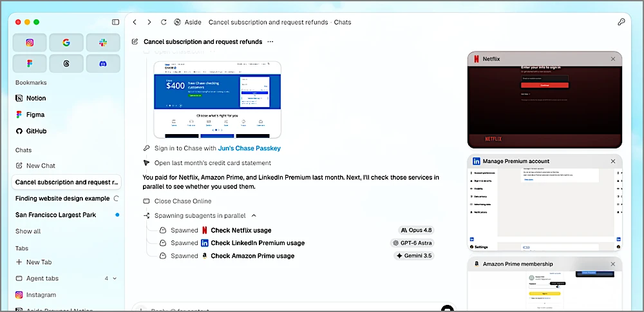The image size is (644, 312).
Task: Click the edit icon beside chat title
Action: (135, 41)
